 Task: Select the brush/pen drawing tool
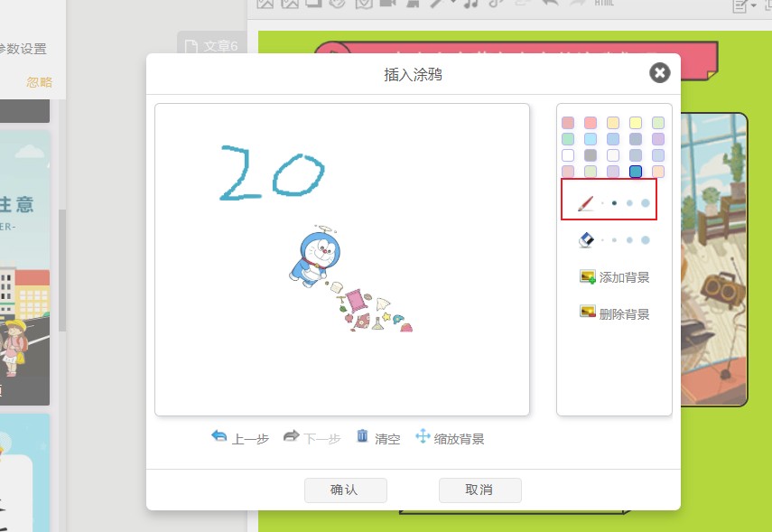pyautogui.click(x=584, y=203)
